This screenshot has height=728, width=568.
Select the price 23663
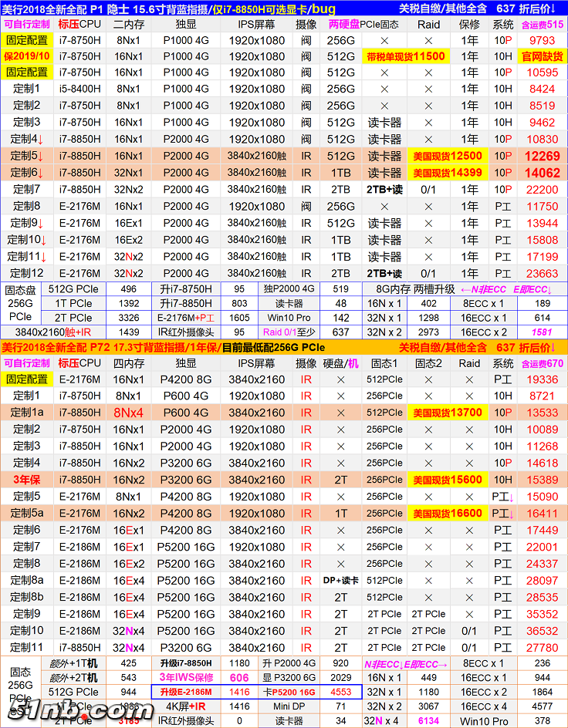point(542,273)
